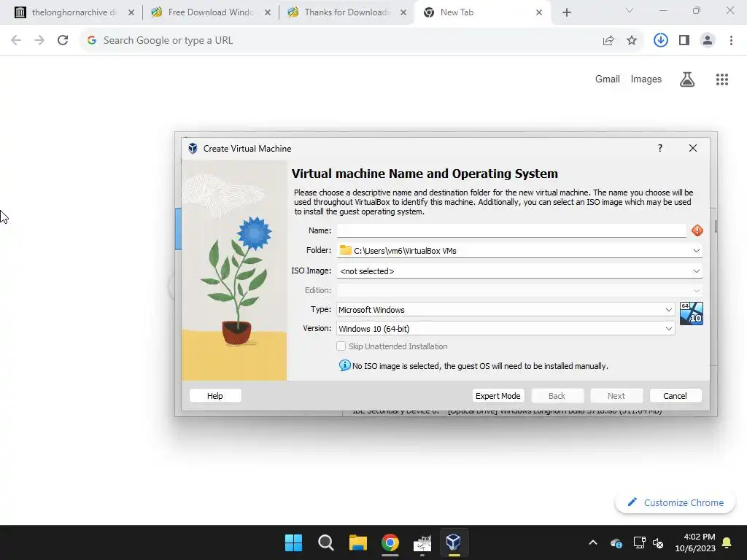This screenshot has width=747, height=560.
Task: Open taskbar Search
Action: pos(326,542)
